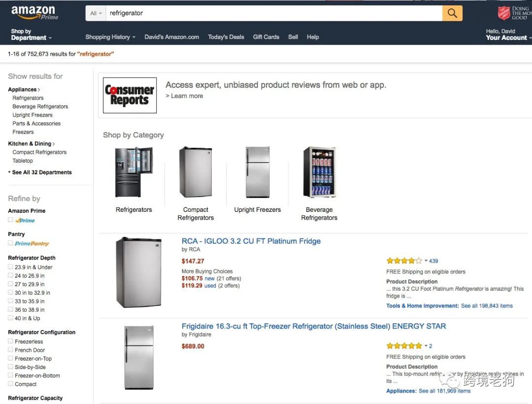Open the Amazon Prime logo home

(34, 12)
